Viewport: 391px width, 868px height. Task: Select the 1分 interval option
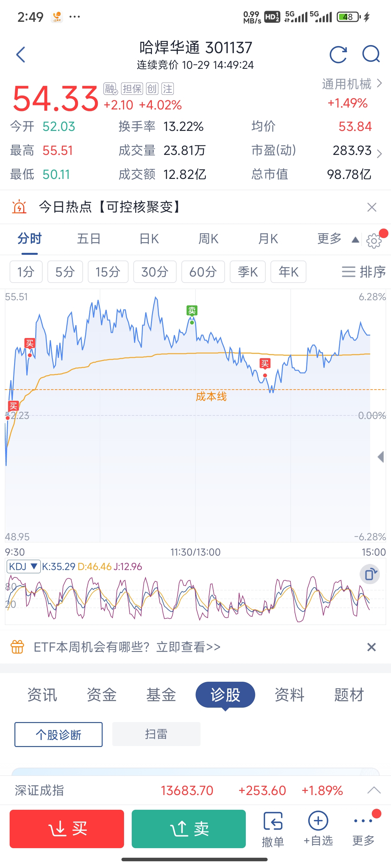click(26, 272)
